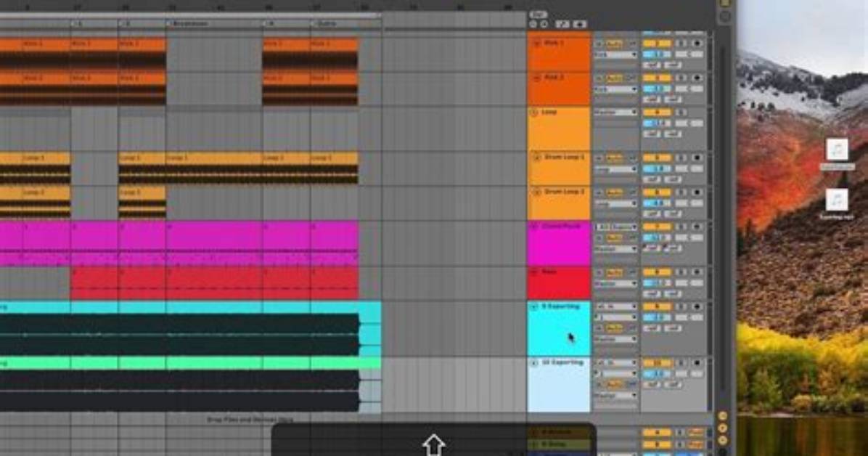868x456 pixels.
Task: Solo the Kick 1 track
Action: 681,44
